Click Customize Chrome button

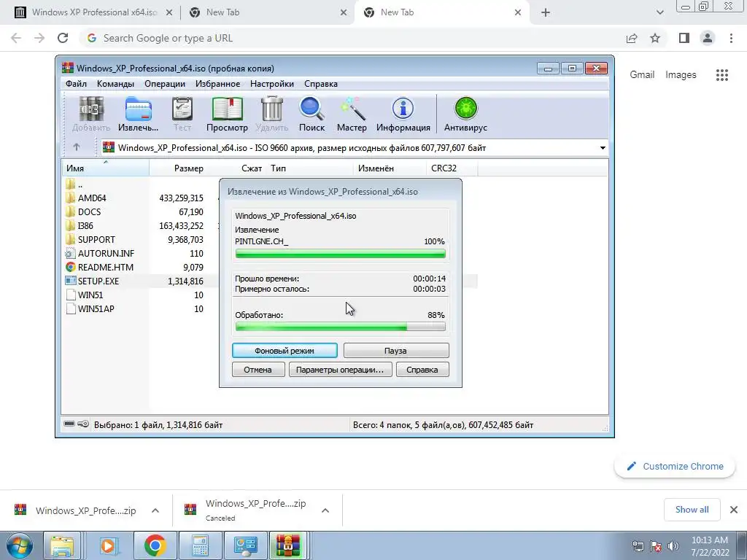click(675, 466)
